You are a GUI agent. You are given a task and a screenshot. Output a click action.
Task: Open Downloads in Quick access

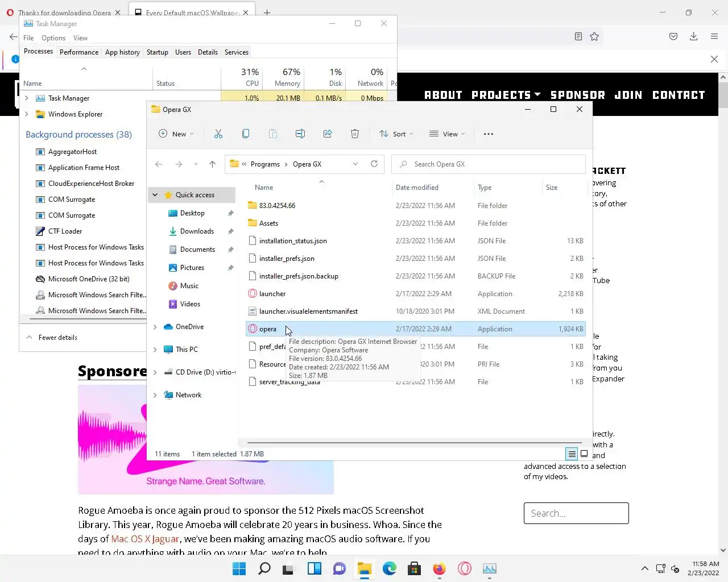pyautogui.click(x=197, y=231)
